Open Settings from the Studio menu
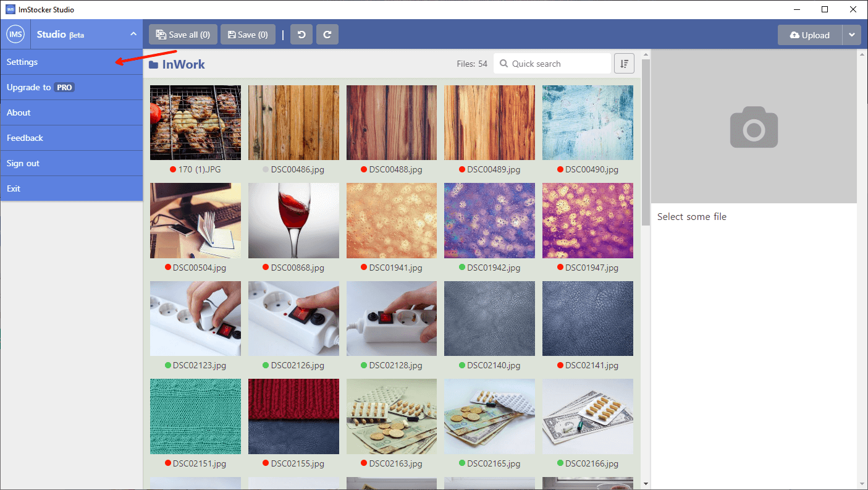This screenshot has width=868, height=490. click(x=72, y=62)
